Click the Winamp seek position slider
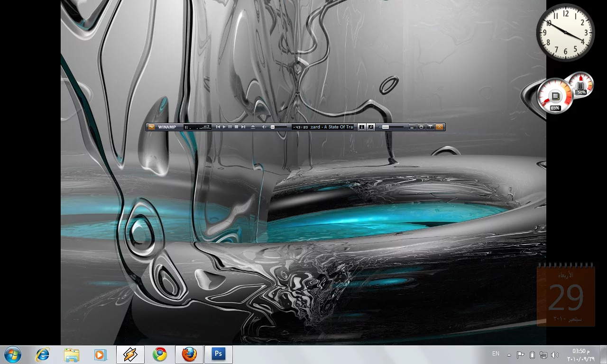This screenshot has width=607, height=364. point(392,127)
